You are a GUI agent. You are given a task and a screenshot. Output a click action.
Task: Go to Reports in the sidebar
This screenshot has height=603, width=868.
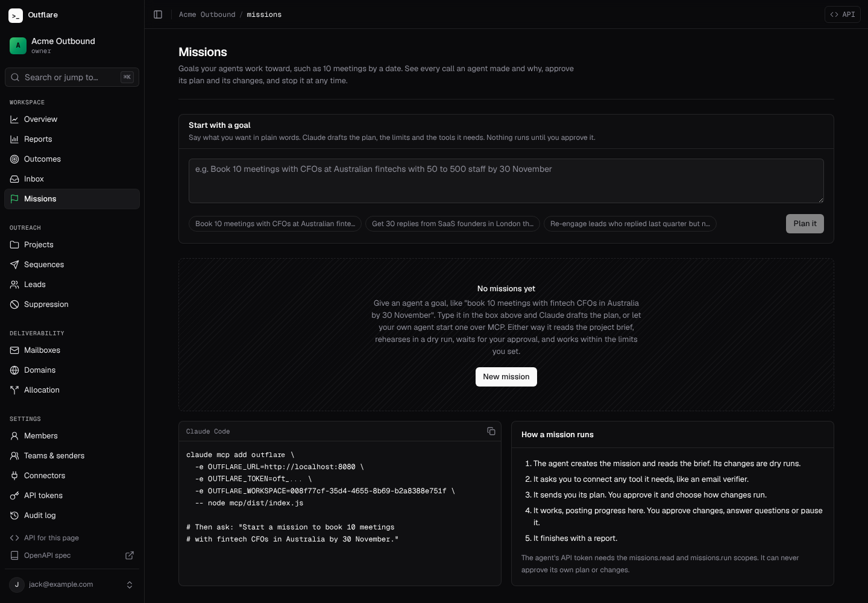click(x=72, y=139)
